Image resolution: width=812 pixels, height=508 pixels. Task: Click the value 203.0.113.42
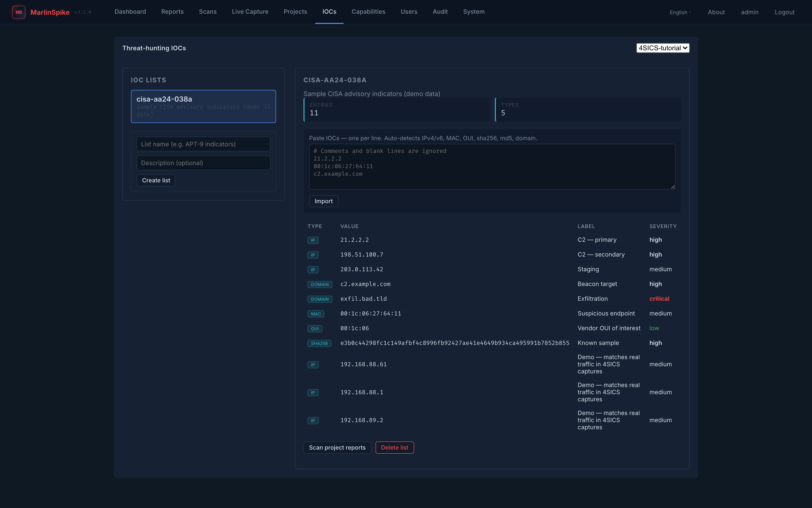362,269
